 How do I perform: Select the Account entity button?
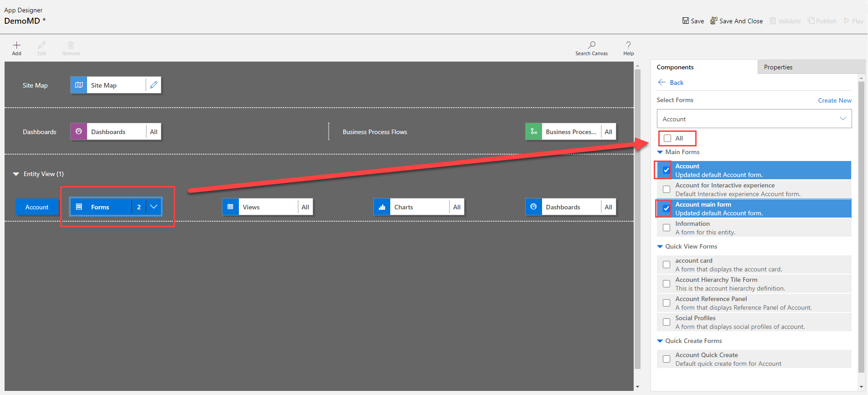pos(37,207)
